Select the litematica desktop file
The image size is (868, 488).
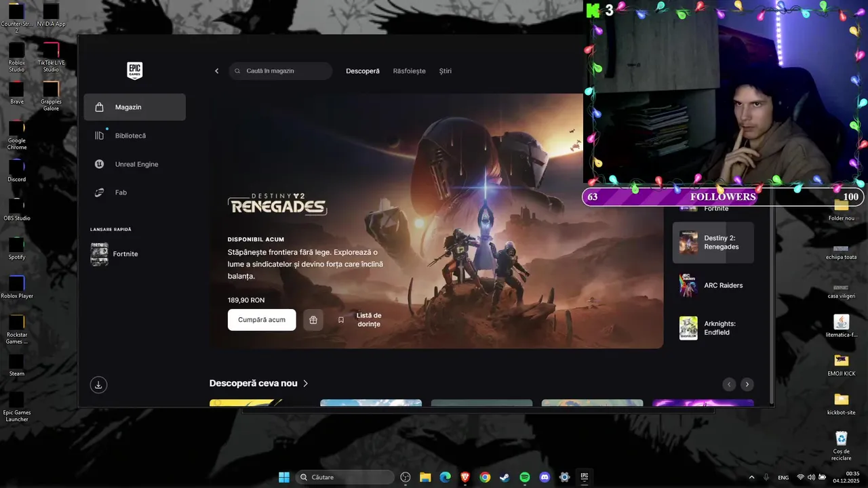[841, 326]
